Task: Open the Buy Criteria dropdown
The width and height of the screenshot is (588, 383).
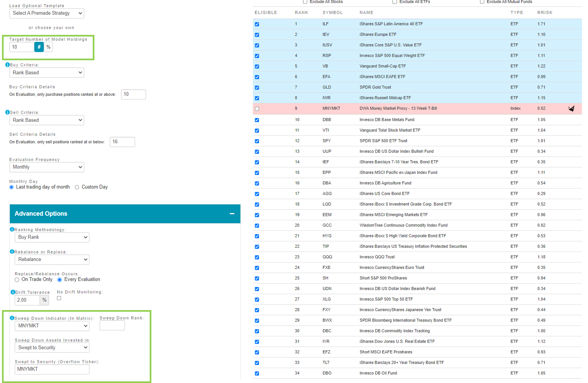Action: (x=47, y=73)
